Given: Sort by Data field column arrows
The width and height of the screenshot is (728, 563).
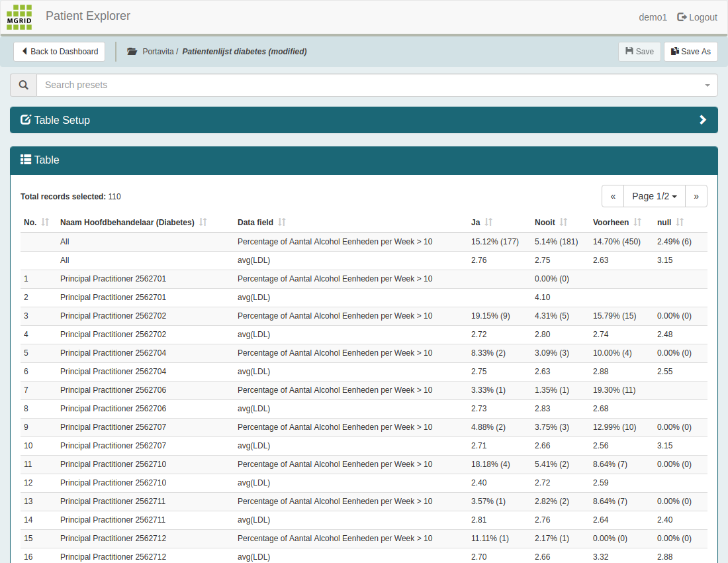Looking at the screenshot, I should 282,222.
